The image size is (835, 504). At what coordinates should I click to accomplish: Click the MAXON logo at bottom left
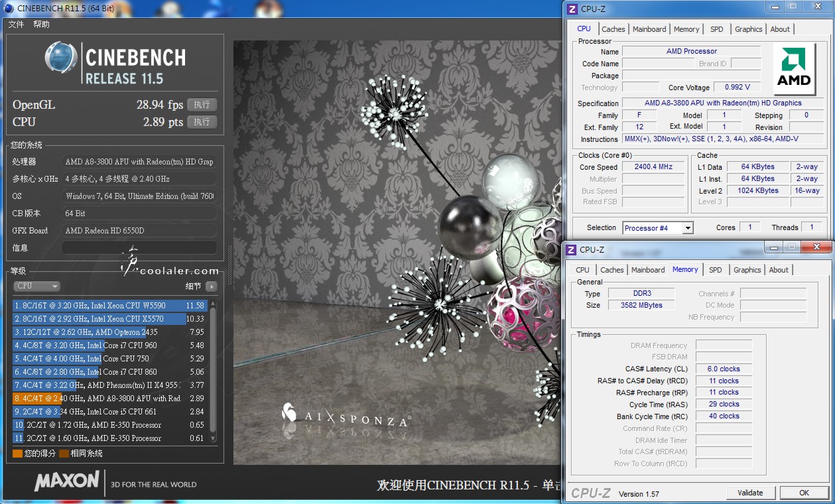point(67,481)
